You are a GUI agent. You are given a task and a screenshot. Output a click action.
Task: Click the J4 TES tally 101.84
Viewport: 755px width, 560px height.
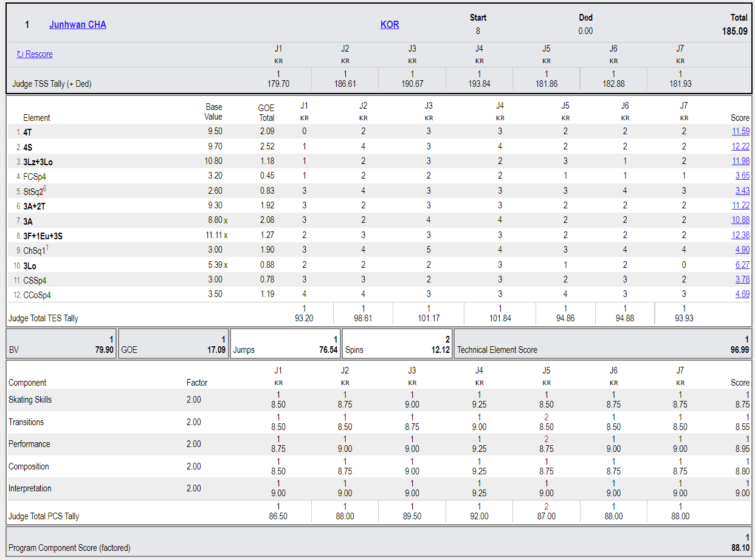click(x=500, y=318)
